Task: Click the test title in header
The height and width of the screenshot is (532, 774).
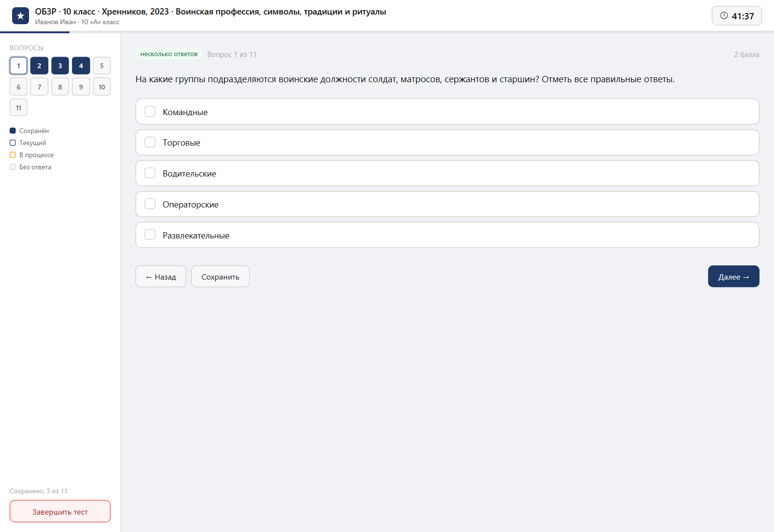Action: pos(210,12)
